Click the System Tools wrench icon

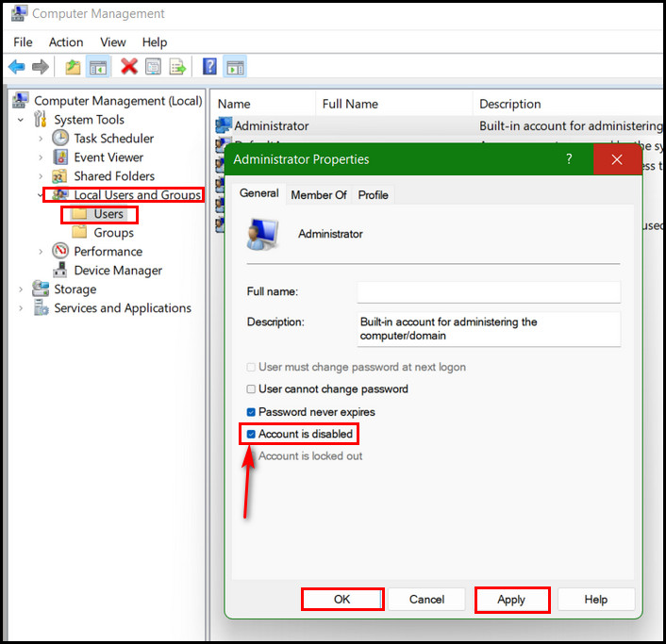pyautogui.click(x=40, y=120)
